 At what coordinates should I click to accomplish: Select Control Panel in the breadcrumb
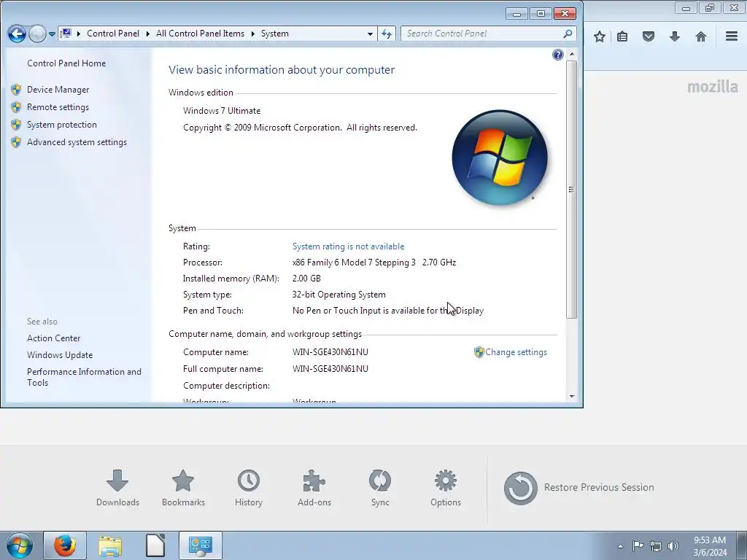point(113,34)
